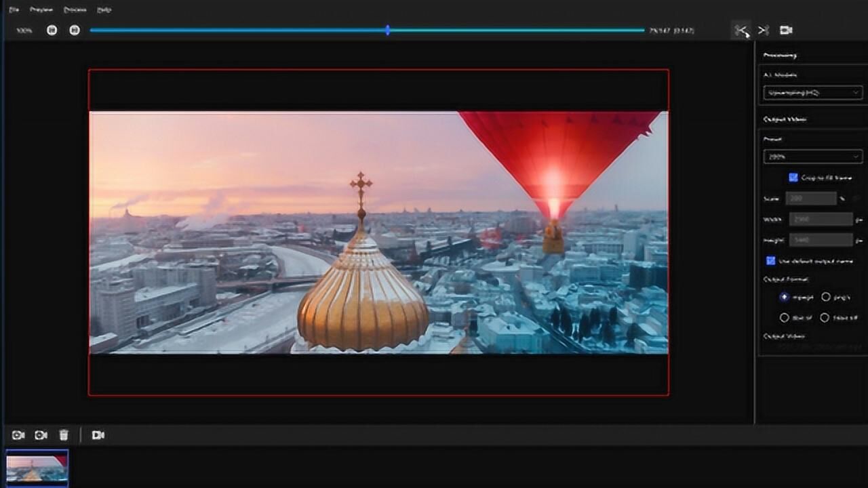The height and width of the screenshot is (488, 868).
Task: Select the mpeg4 output format radio
Action: click(x=785, y=297)
